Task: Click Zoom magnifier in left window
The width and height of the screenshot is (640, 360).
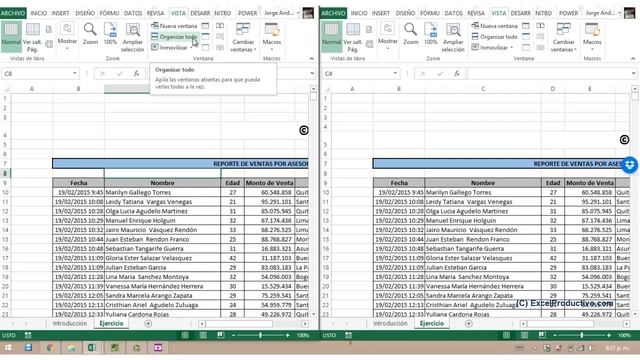Action: [x=90, y=34]
